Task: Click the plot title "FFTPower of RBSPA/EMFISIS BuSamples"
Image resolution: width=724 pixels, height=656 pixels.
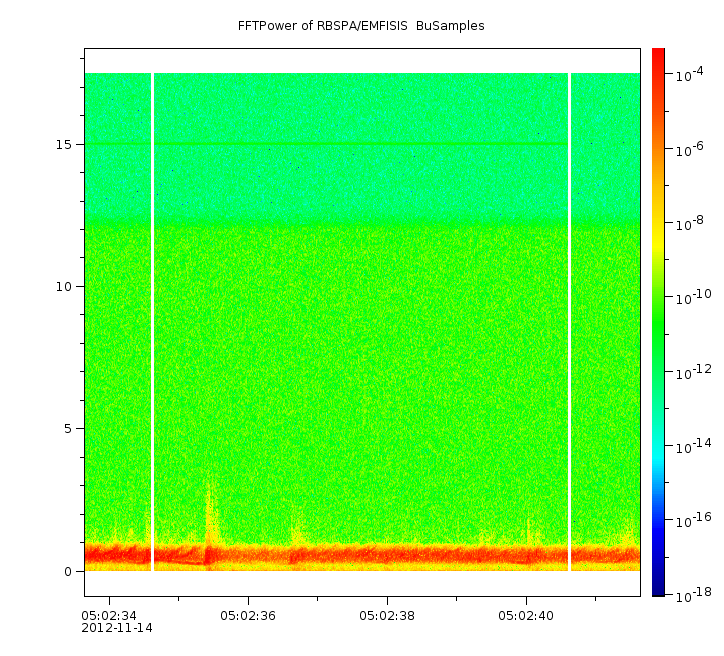Action: 361,26
